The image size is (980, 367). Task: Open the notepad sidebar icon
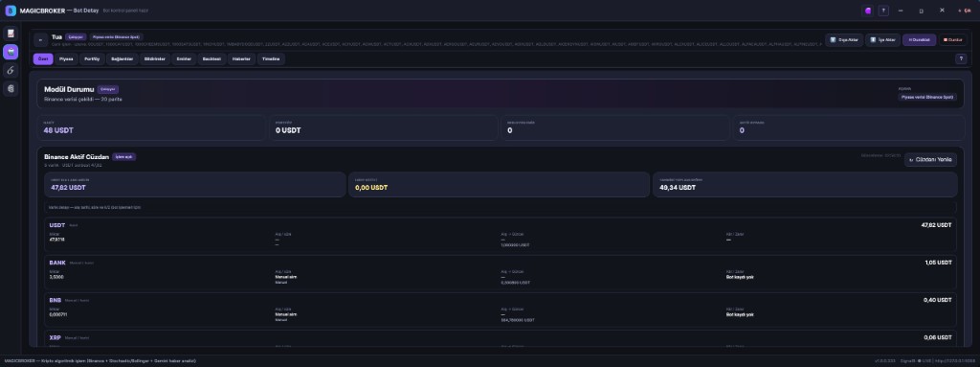(11, 34)
